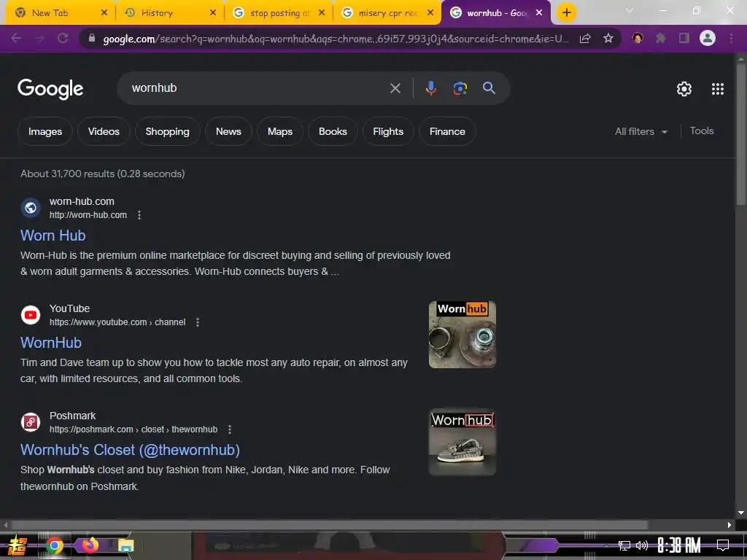
Task: Switch to the 'misery cpr' tab
Action: [x=387, y=13]
